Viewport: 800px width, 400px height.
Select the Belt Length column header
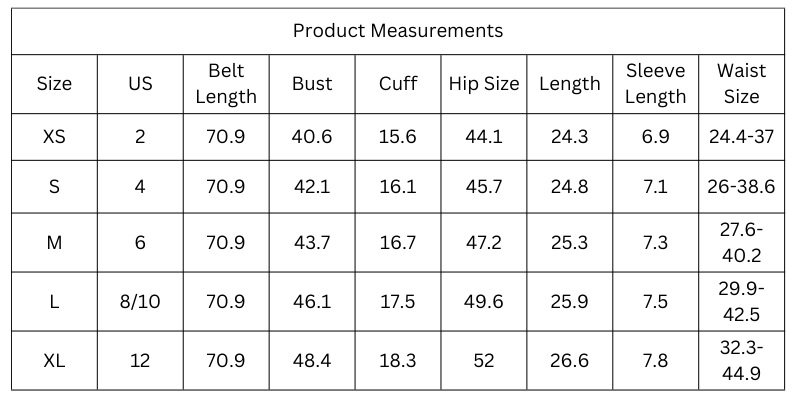(x=226, y=84)
